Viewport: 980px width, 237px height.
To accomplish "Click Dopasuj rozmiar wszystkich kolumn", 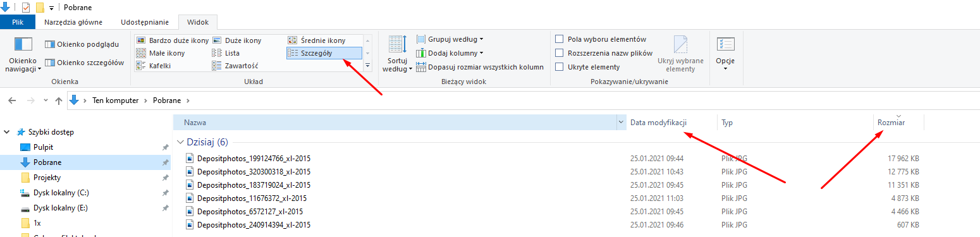I will click(x=480, y=67).
